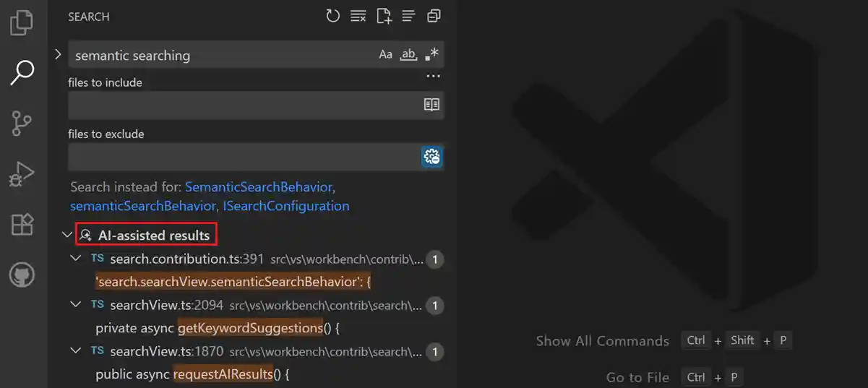868x388 pixels.
Task: View search results as tree
Action: [x=408, y=16]
